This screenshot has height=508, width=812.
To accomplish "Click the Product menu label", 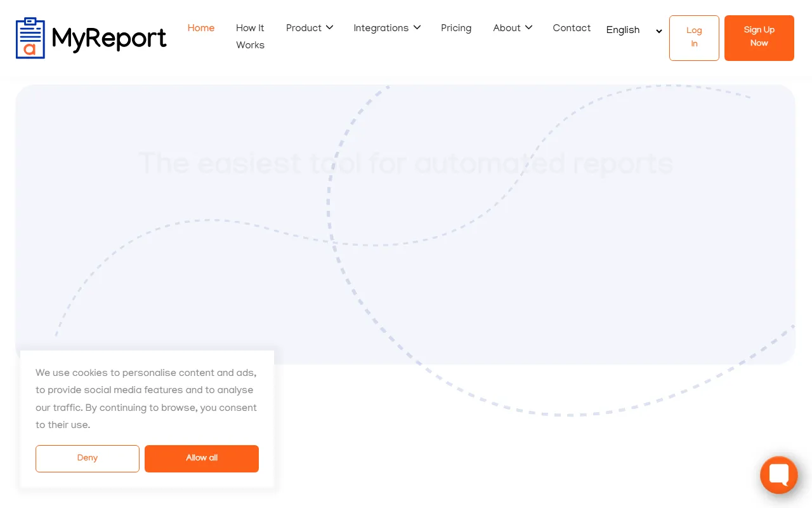I will (303, 28).
